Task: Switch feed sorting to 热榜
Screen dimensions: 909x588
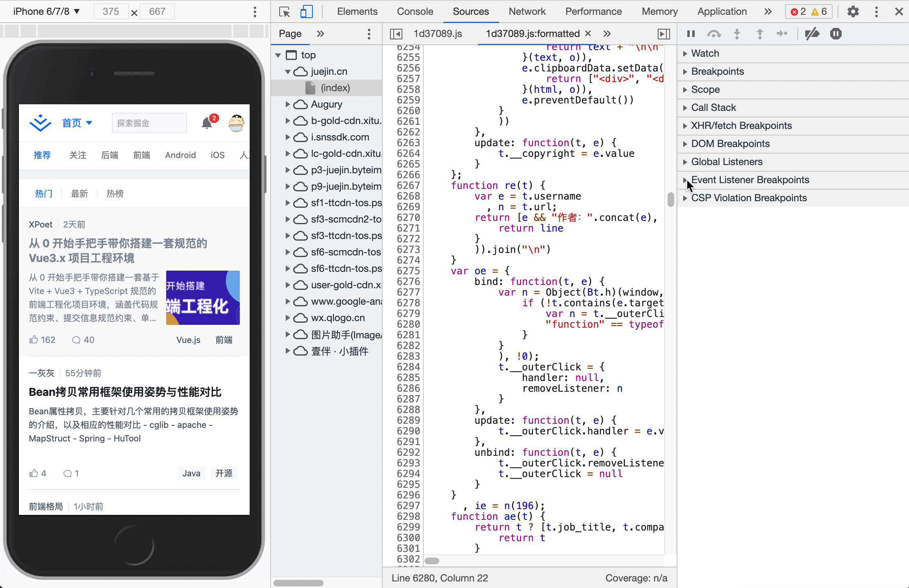Action: point(115,194)
